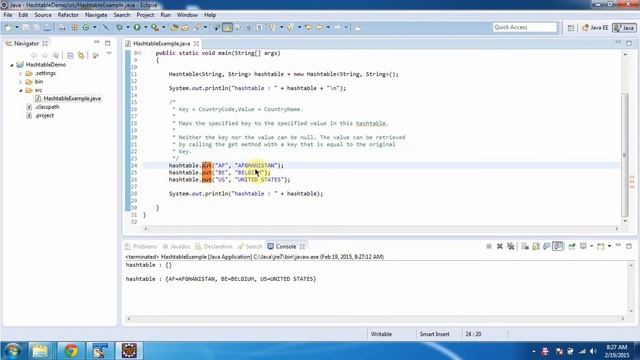Click the Quick Access search field
The image size is (640, 360).
coord(524,27)
